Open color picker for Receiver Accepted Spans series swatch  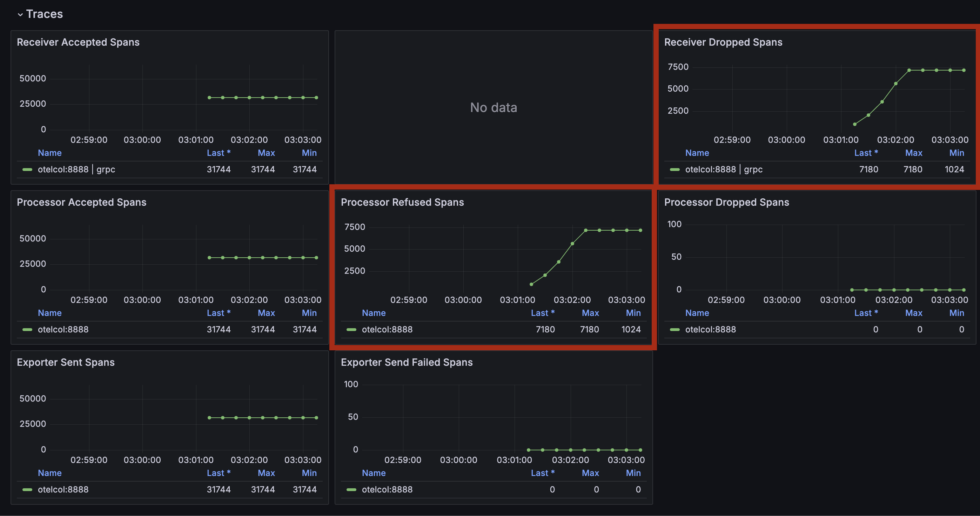click(27, 170)
